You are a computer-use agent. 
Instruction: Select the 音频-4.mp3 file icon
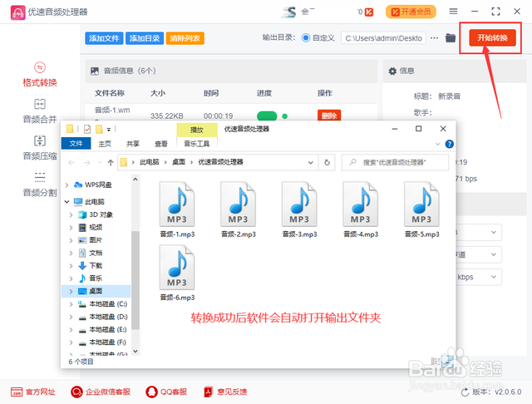[x=361, y=204]
